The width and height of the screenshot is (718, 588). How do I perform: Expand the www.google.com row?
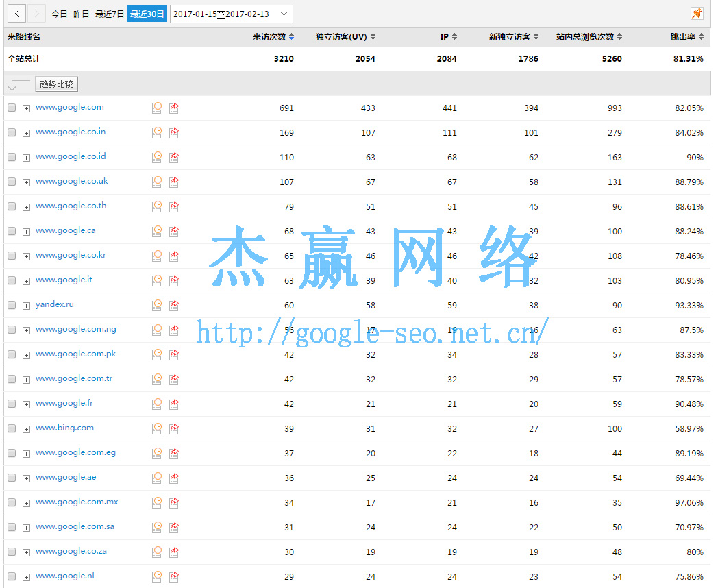click(26, 108)
